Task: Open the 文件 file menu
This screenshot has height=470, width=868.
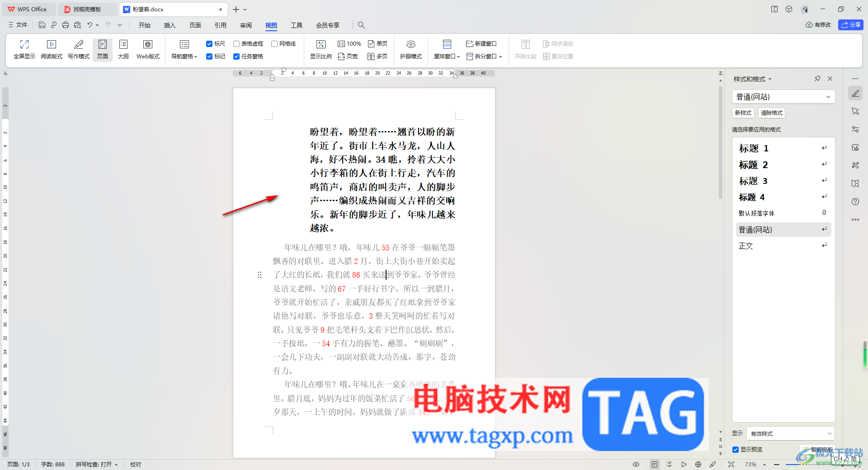Action: tap(18, 25)
